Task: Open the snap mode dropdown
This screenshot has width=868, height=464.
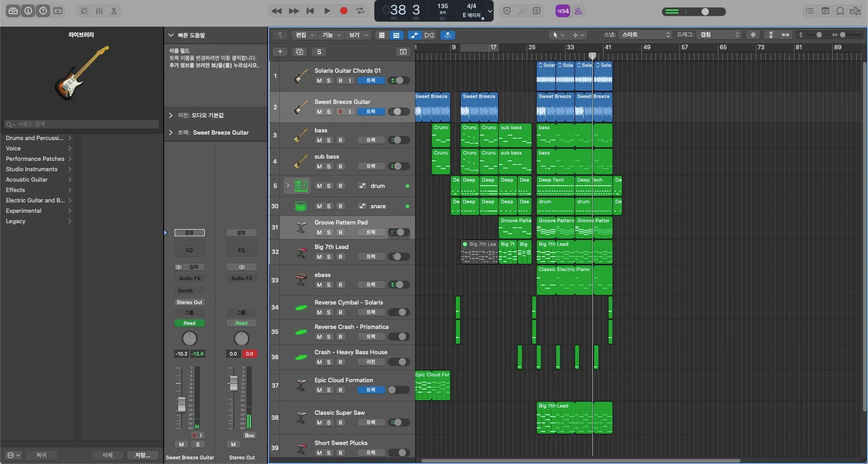Action: (646, 35)
